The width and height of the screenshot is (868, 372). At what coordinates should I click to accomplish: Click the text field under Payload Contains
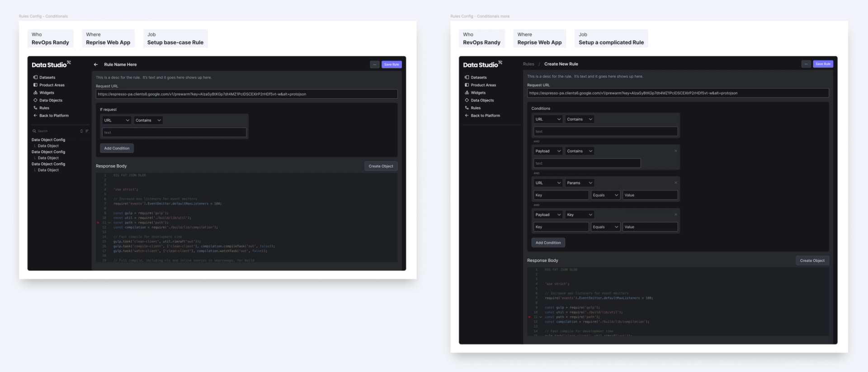pyautogui.click(x=587, y=163)
